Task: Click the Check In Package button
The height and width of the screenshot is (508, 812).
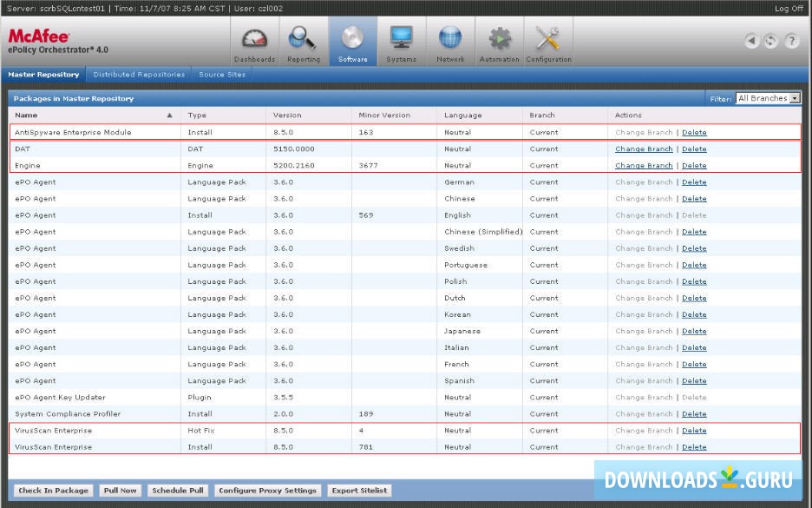Action: (53, 491)
